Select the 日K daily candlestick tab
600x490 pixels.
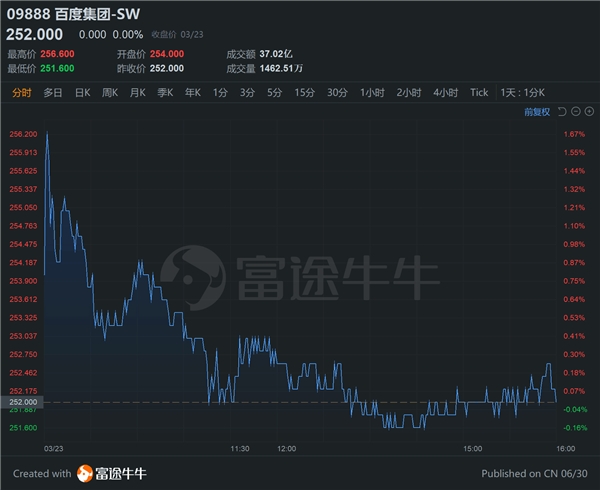coord(83,93)
